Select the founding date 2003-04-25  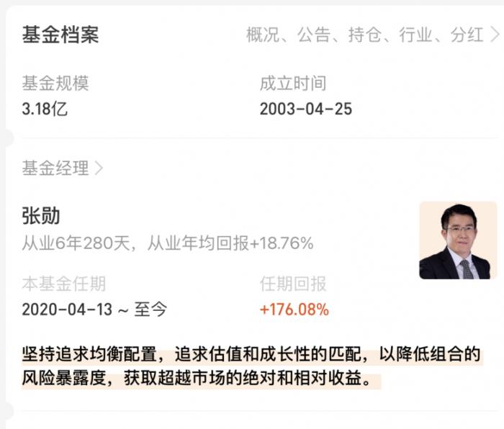(306, 109)
